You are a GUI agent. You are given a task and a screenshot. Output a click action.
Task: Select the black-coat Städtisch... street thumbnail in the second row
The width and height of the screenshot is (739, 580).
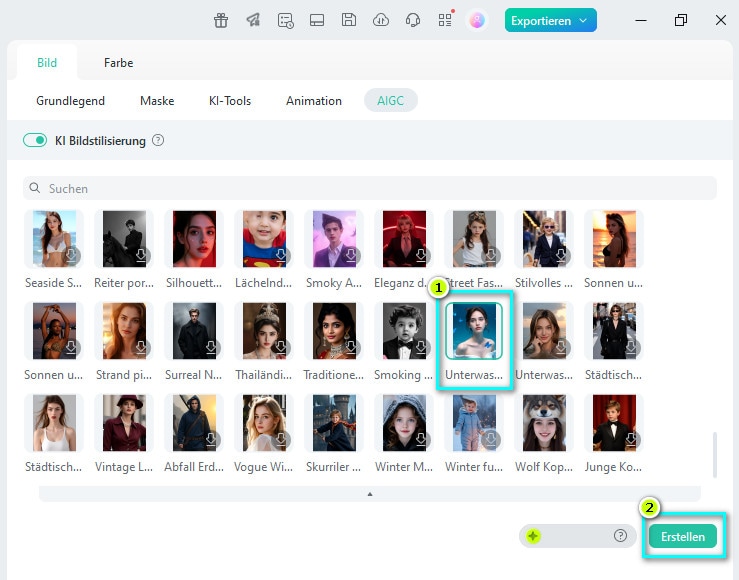coord(614,331)
